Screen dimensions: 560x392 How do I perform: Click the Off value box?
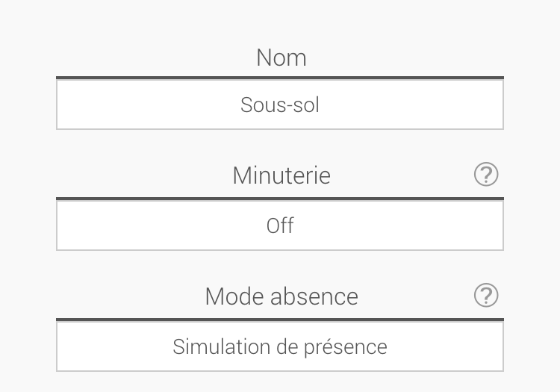(x=280, y=225)
